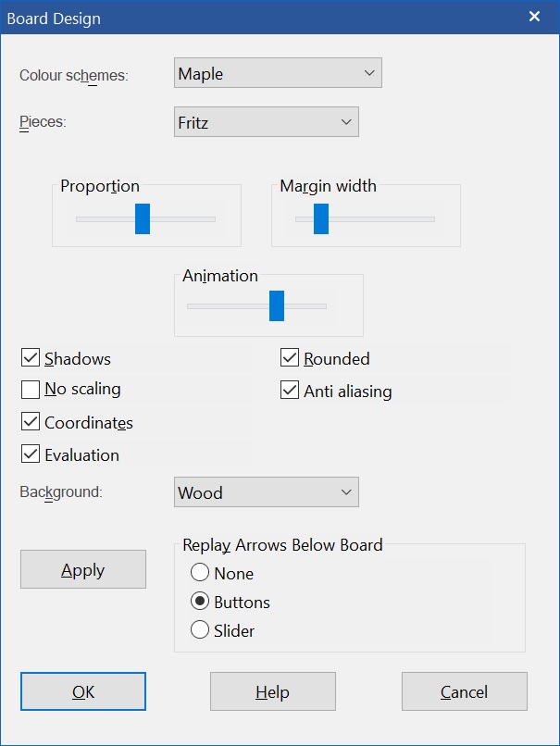
Task: Click the Animation slider handle
Action: click(276, 305)
